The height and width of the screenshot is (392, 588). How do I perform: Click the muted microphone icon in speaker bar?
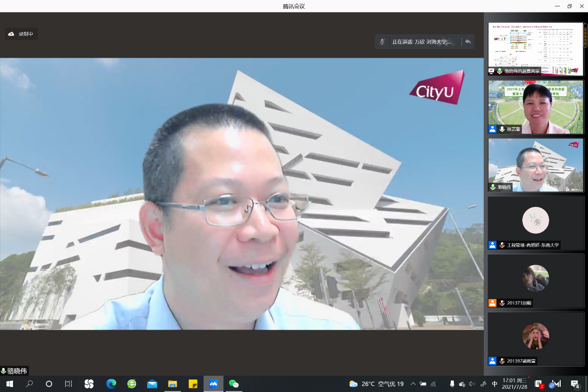click(x=382, y=42)
